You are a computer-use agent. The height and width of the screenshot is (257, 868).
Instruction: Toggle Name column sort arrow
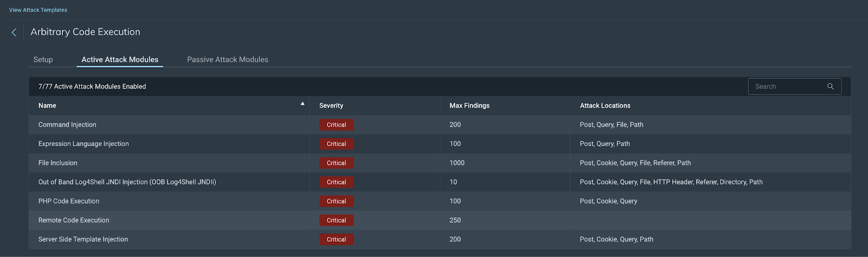pos(302,104)
